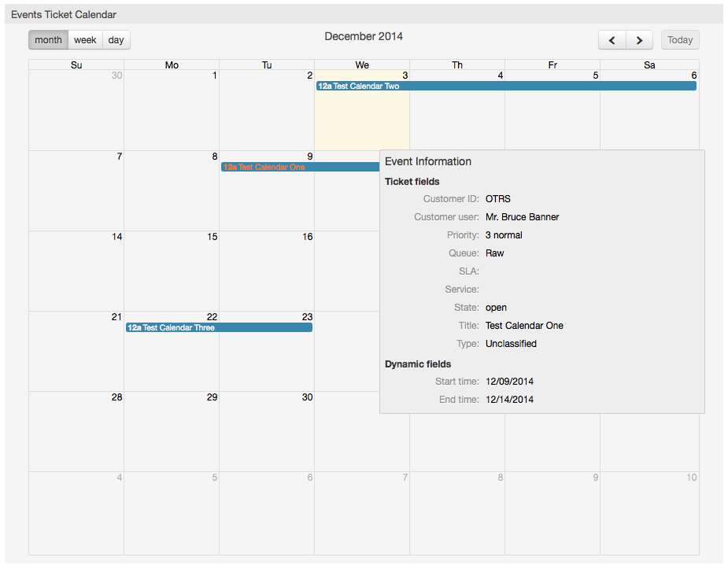The width and height of the screenshot is (728, 572).
Task: Click customer user Mr. Bruce Banner
Action: click(523, 216)
